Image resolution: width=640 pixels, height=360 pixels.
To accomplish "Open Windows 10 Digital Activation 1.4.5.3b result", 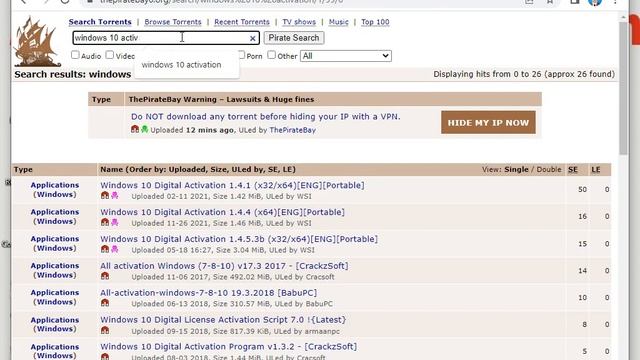I will coord(239,239).
